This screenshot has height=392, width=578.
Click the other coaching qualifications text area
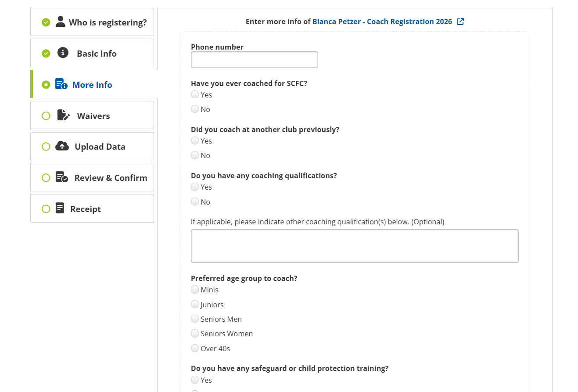(x=354, y=246)
